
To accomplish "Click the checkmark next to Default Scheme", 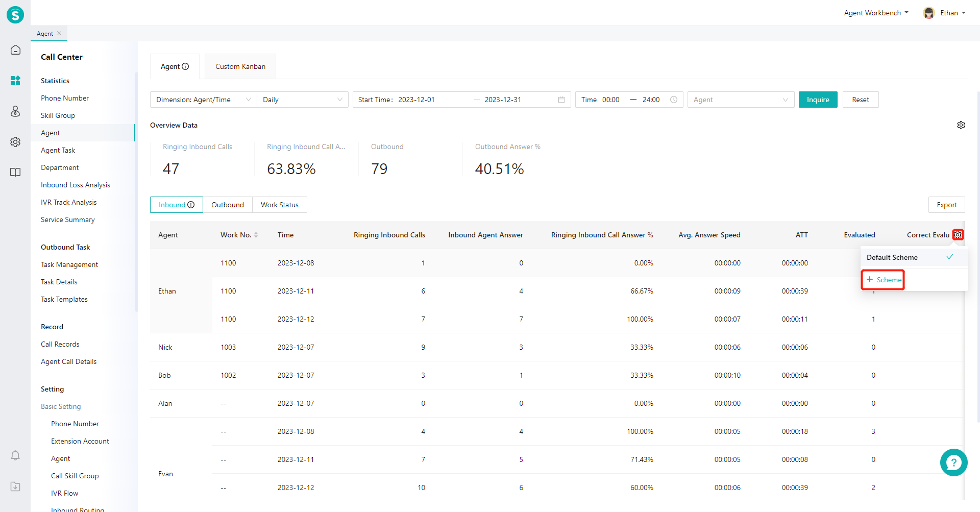I will point(950,257).
